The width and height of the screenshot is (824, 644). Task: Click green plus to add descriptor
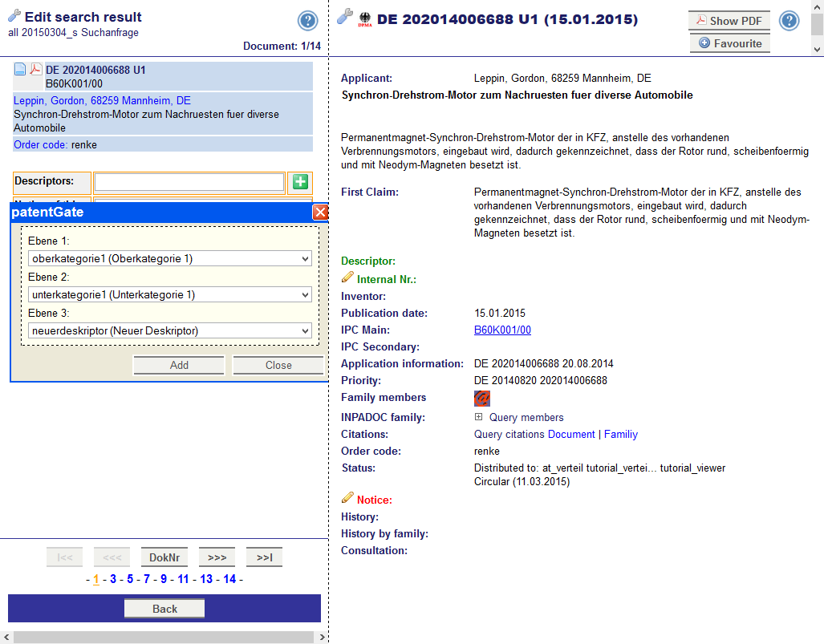(x=300, y=182)
